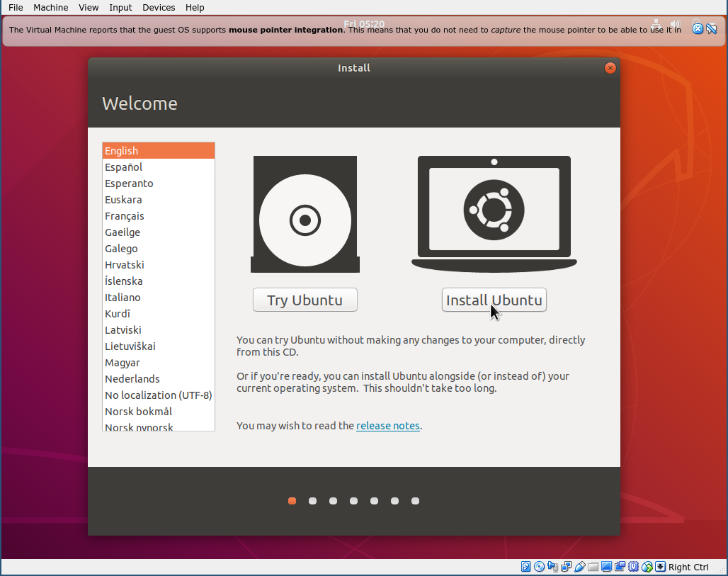Click the recording status icon
Viewport: 728px width, 576px height.
[620, 567]
